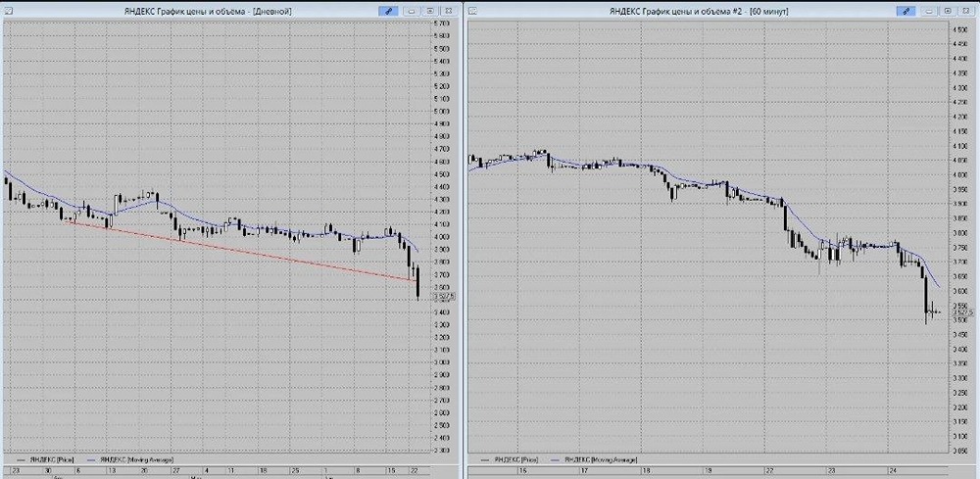Click price label 4 500 on the 60-minute chart's axis
The width and height of the screenshot is (980, 479).
(x=960, y=29)
